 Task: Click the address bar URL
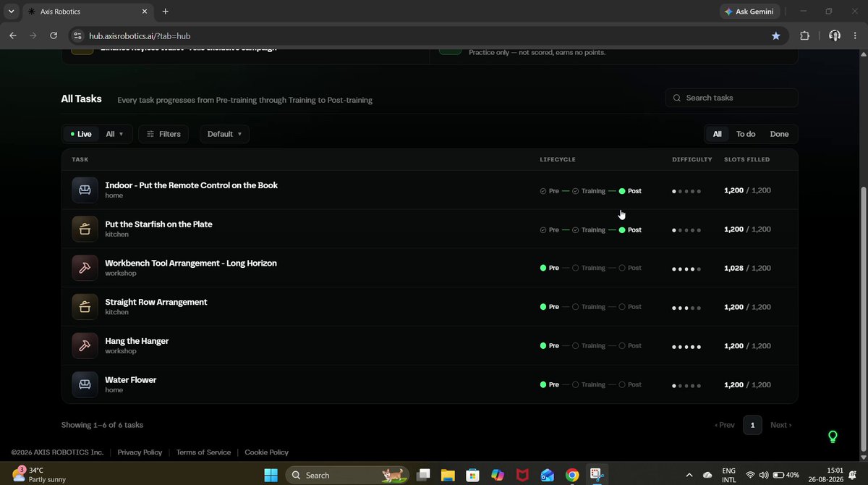140,35
